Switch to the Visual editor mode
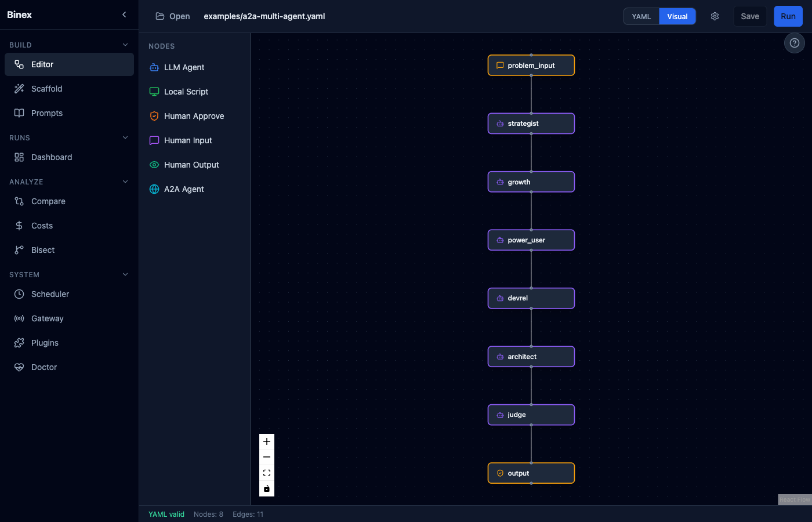The image size is (812, 522). tap(677, 16)
